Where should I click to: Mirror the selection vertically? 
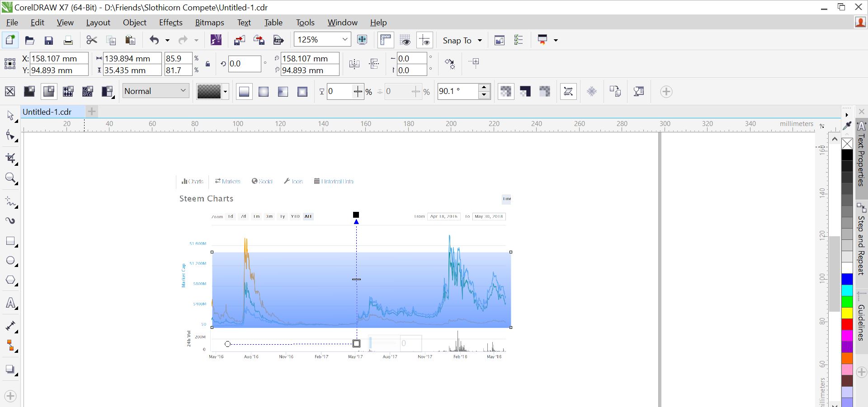pos(374,64)
